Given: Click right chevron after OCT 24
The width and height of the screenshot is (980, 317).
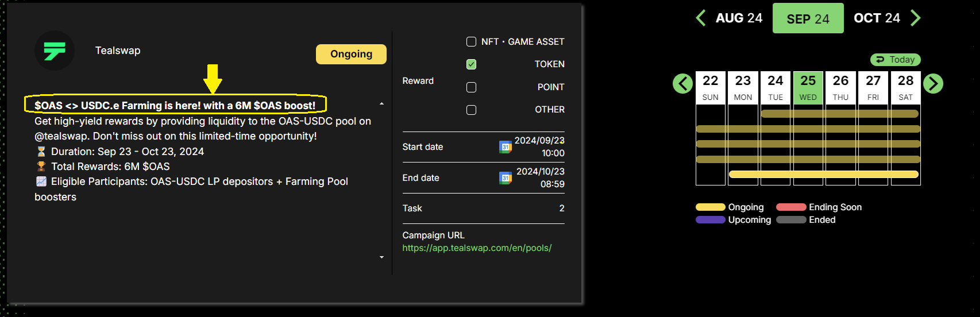Looking at the screenshot, I should [x=916, y=18].
